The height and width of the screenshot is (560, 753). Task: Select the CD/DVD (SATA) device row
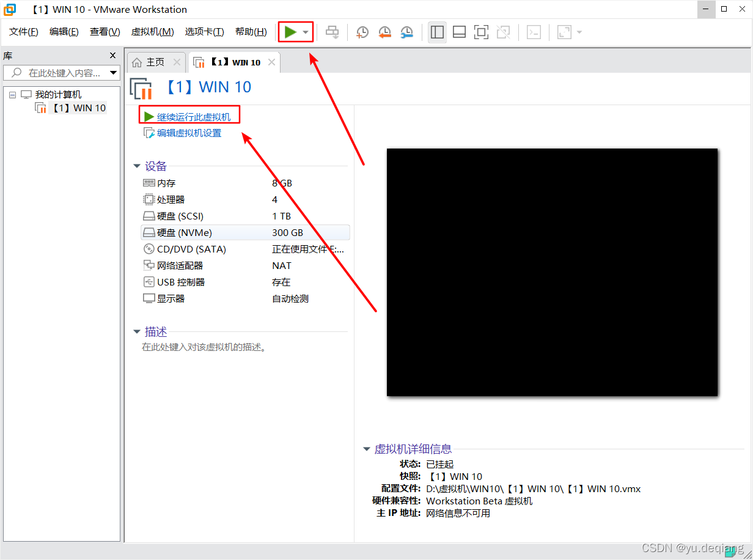point(245,249)
